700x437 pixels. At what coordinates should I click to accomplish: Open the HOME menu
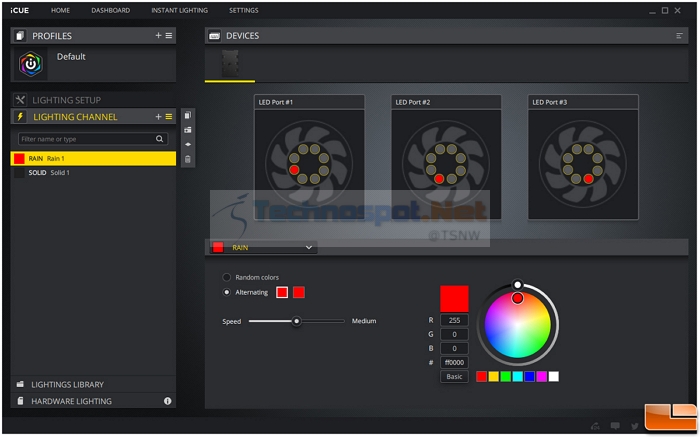pos(60,10)
